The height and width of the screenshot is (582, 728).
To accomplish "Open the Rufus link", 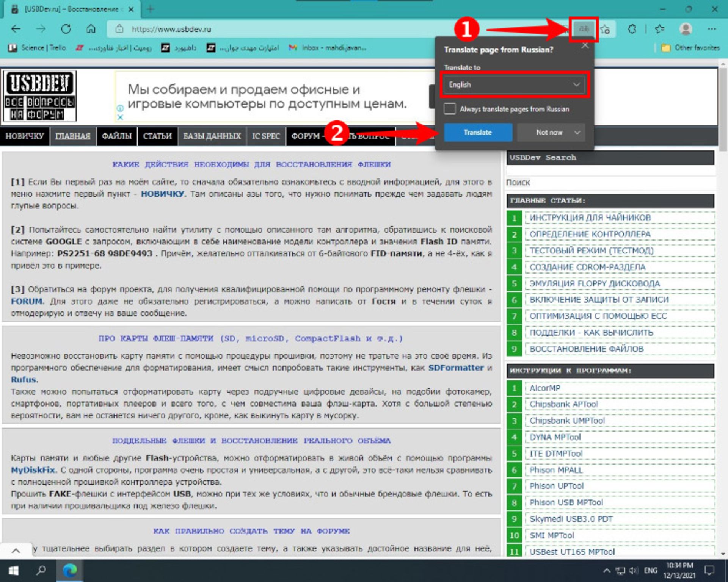I will [x=24, y=380].
